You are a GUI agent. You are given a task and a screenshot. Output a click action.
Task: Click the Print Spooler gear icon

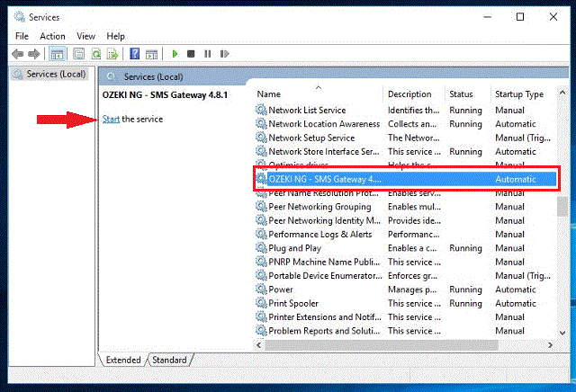pos(261,303)
